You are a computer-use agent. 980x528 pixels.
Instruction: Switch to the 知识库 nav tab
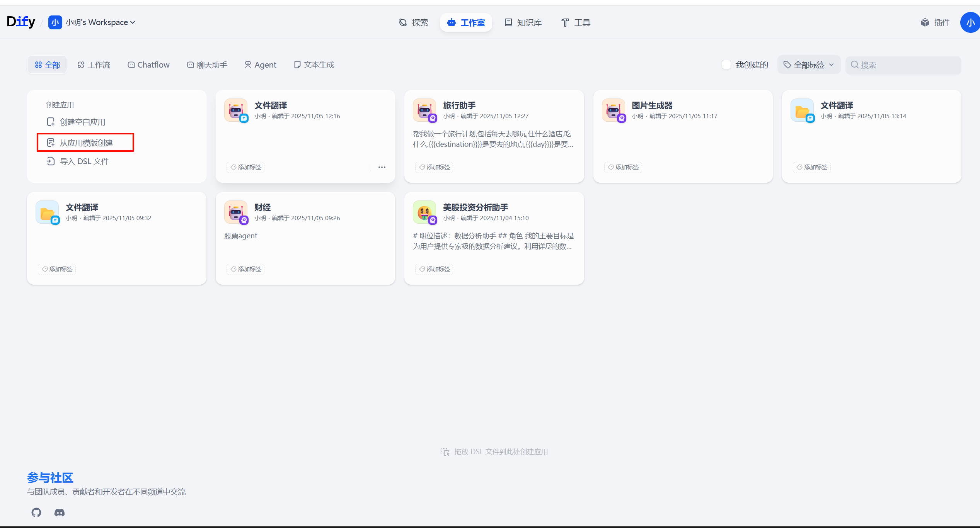tap(523, 22)
